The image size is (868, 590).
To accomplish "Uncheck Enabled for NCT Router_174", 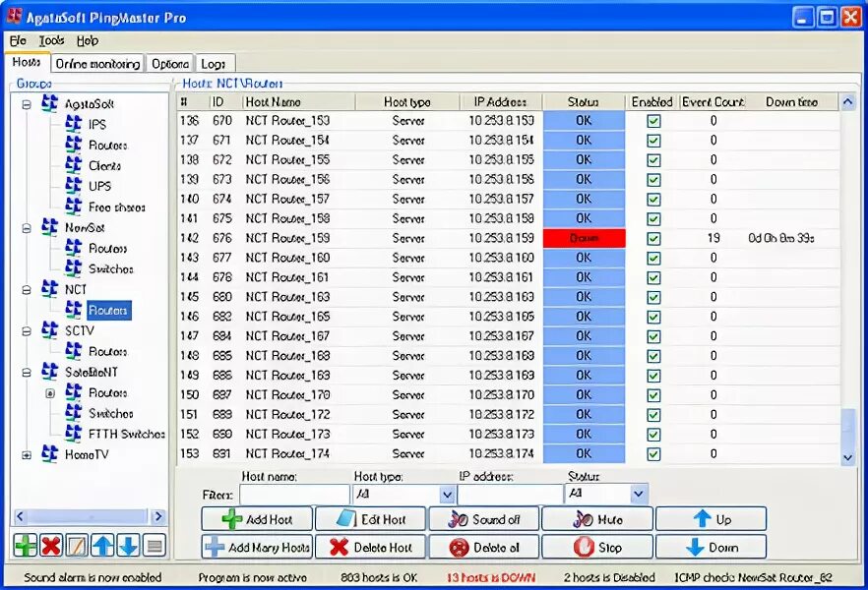I will (653, 454).
